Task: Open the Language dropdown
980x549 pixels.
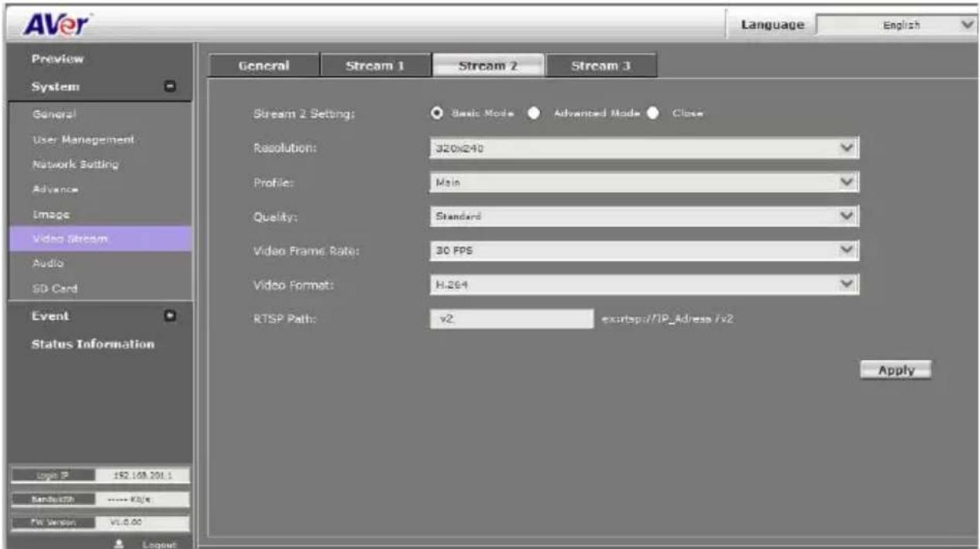Action: click(x=897, y=25)
